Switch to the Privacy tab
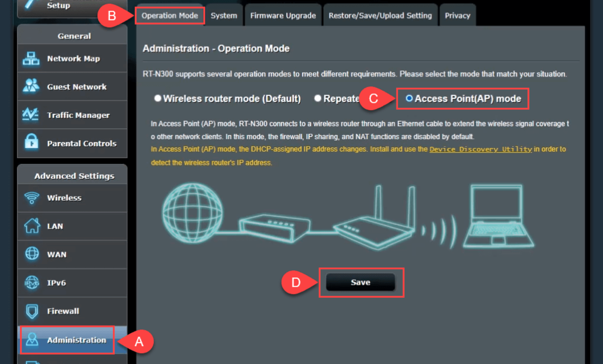The width and height of the screenshot is (603, 364). pos(458,15)
